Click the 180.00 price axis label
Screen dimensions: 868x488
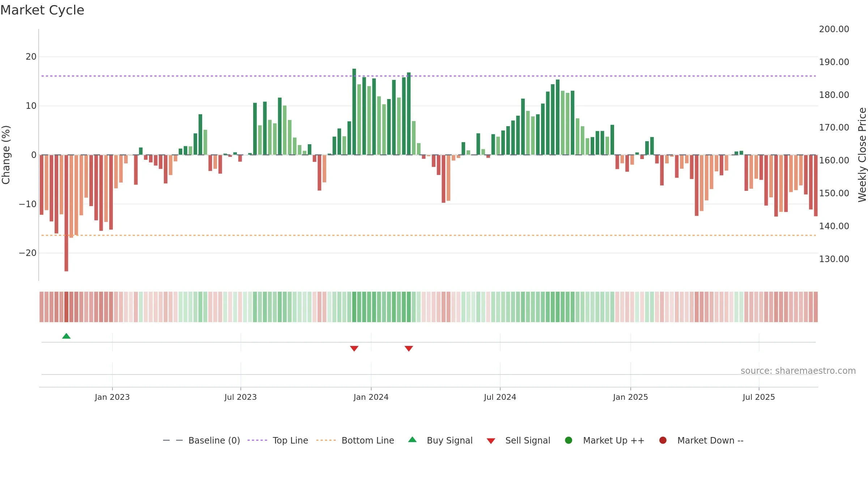[834, 95]
